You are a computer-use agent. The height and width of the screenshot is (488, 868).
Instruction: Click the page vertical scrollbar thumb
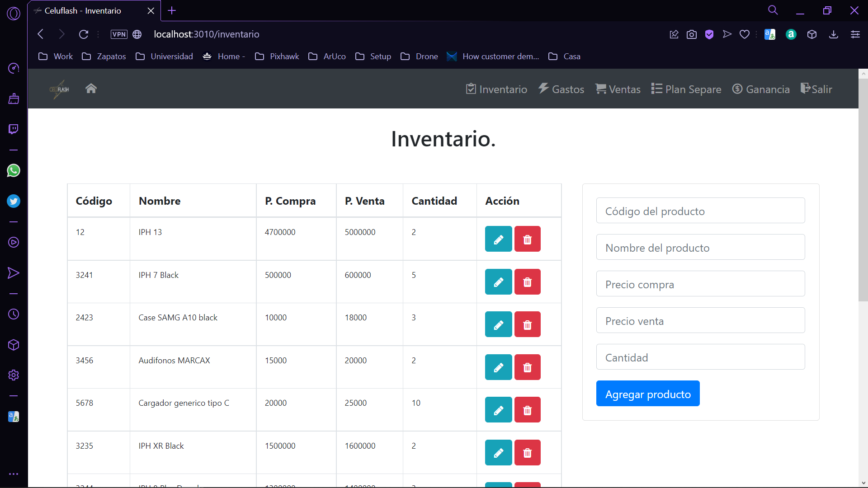(x=863, y=190)
